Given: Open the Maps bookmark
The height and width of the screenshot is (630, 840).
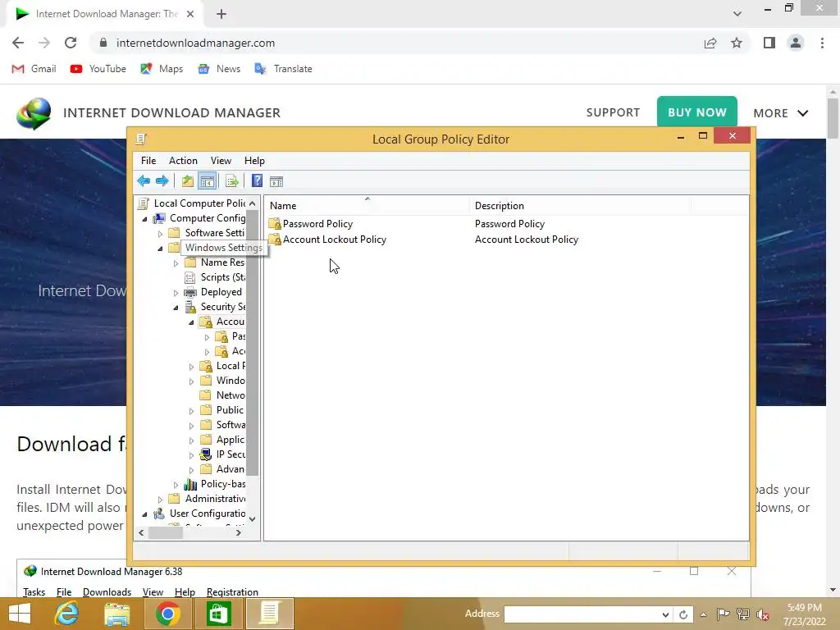Looking at the screenshot, I should [162, 69].
